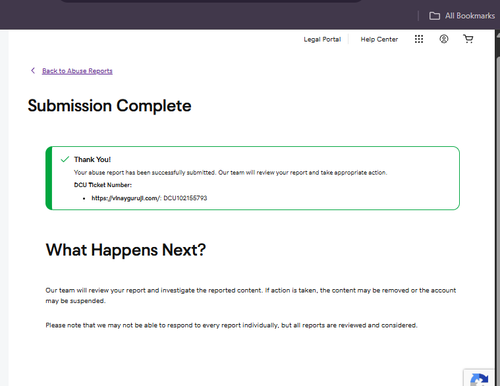Click ticket number DCU102155793
The height and width of the screenshot is (386, 500).
tap(185, 198)
